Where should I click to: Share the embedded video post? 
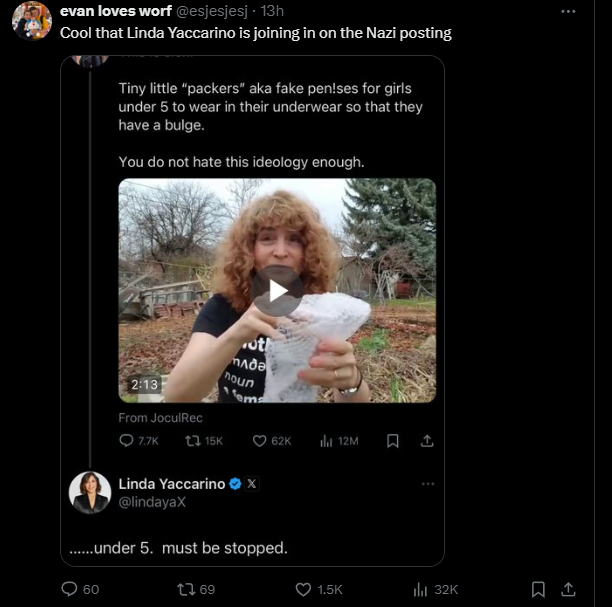426,440
